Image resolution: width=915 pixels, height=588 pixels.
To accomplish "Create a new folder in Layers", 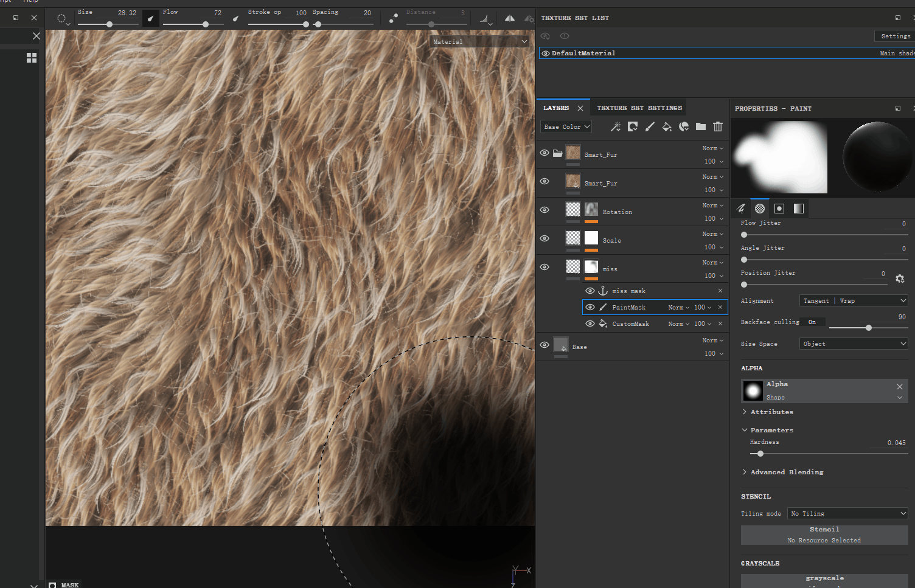I will [701, 126].
